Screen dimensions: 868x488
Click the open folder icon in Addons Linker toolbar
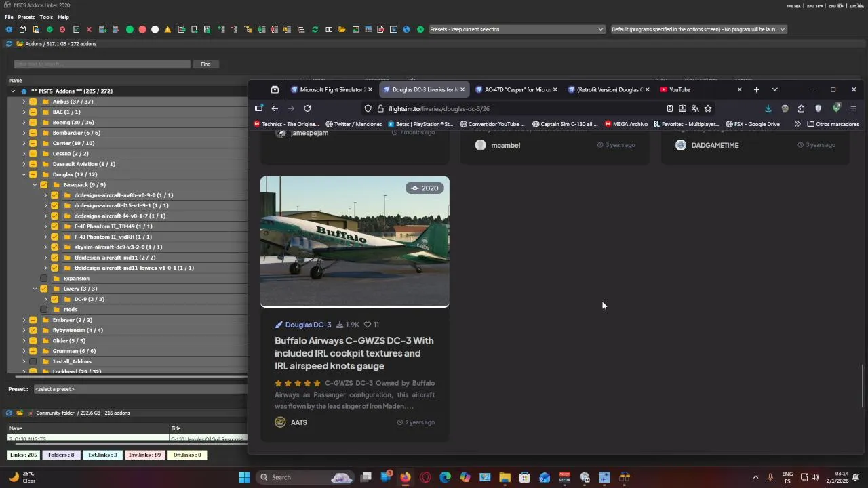[342, 29]
